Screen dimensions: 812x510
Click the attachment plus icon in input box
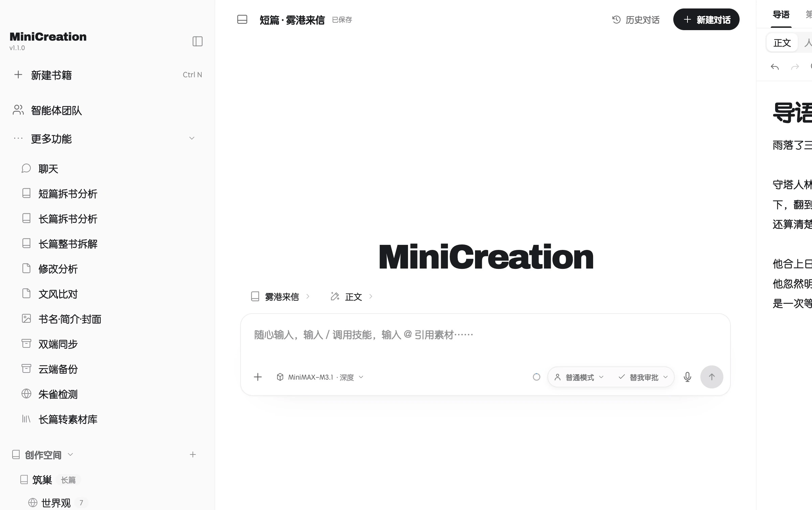click(x=258, y=377)
